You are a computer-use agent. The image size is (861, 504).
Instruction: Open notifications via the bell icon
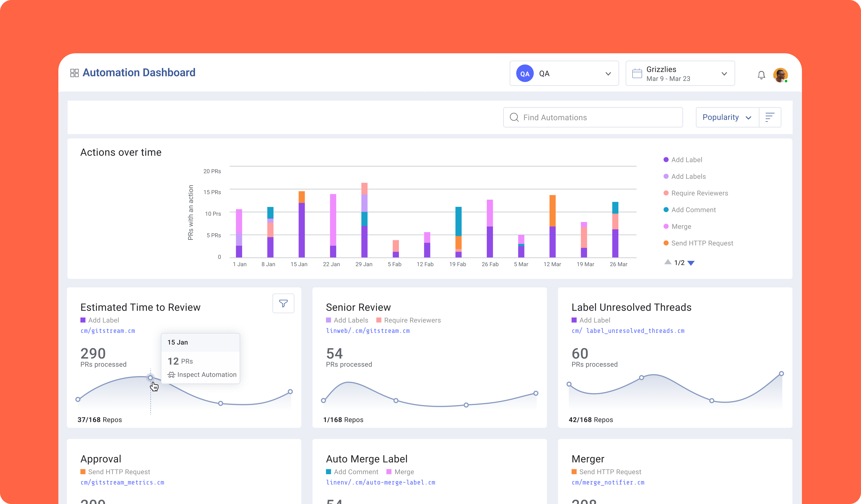761,75
